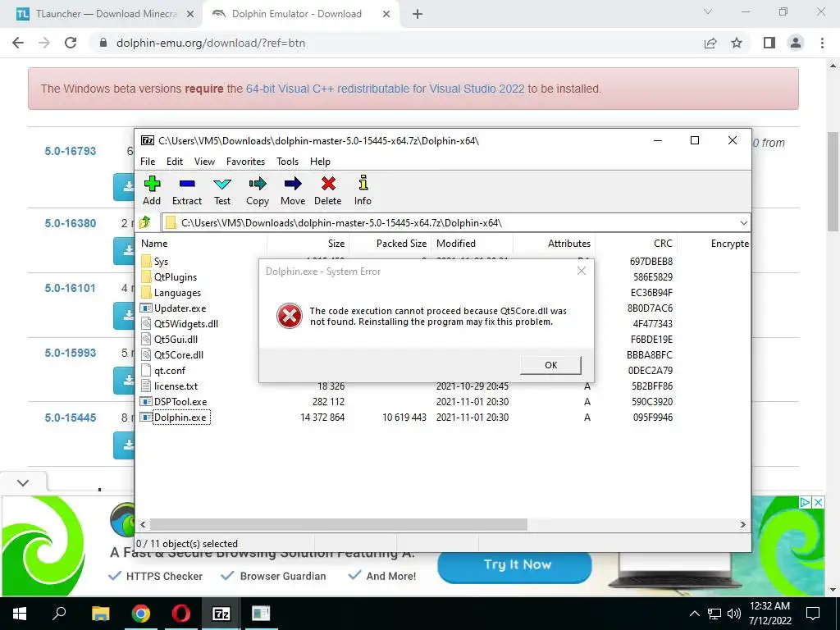This screenshot has width=840, height=630.
Task: Open the Help menu in 7-Zip
Action: pyautogui.click(x=320, y=162)
